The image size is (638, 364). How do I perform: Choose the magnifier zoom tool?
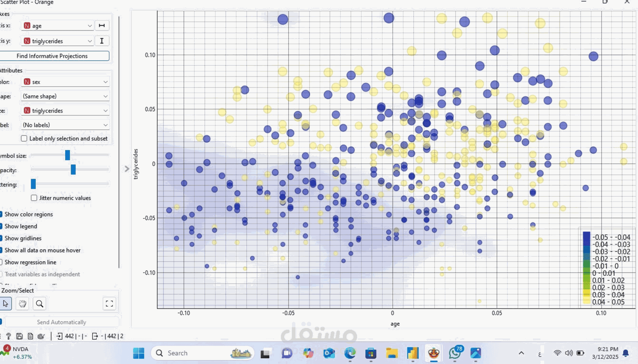tap(39, 303)
